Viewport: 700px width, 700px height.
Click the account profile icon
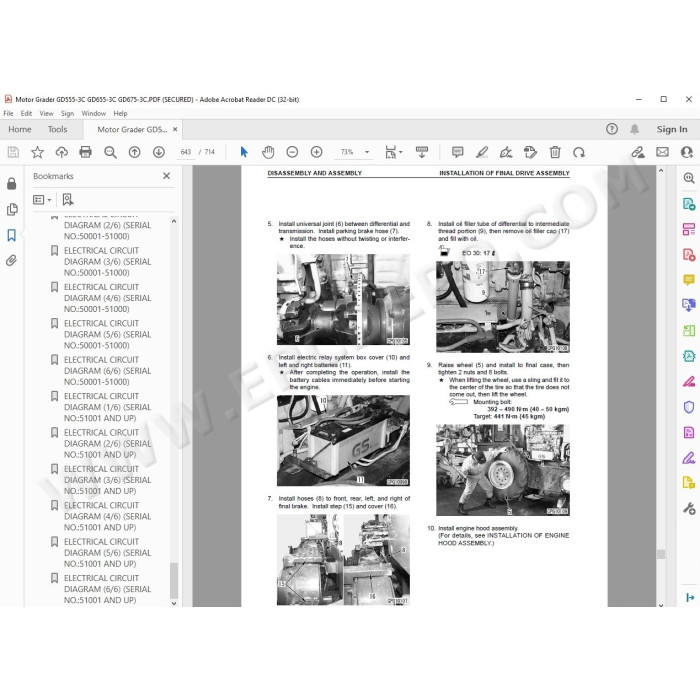687,152
